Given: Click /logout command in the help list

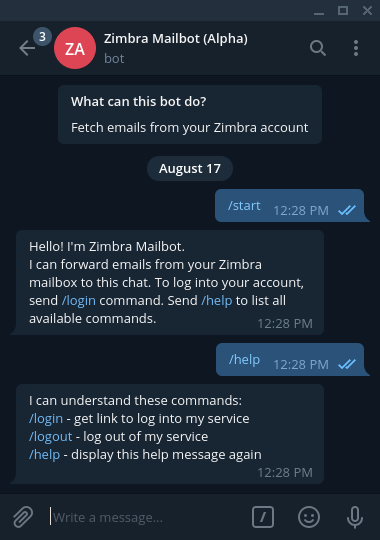Looking at the screenshot, I should tap(51, 437).
